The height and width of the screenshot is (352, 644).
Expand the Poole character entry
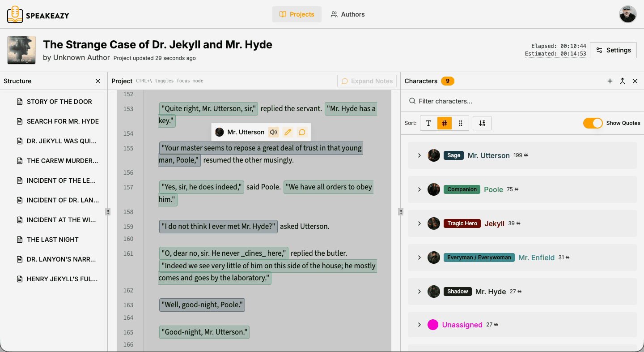[419, 189]
